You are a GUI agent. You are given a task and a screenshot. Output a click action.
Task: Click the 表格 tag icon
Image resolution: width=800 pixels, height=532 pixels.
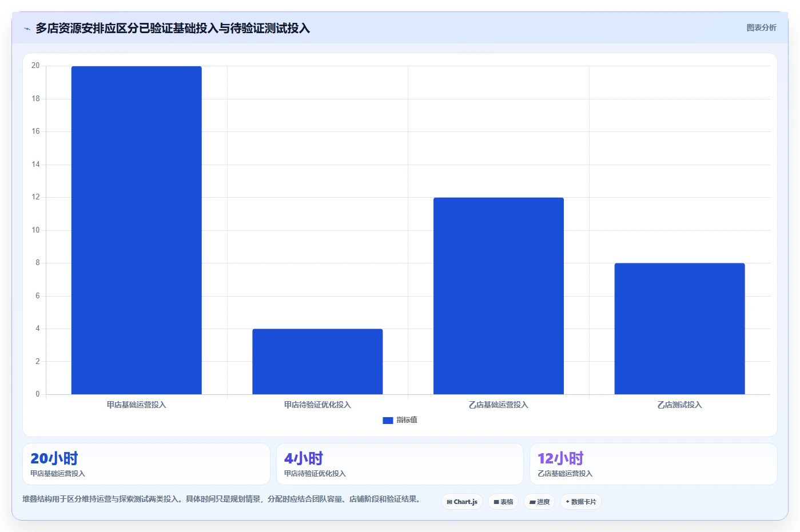tap(496, 502)
